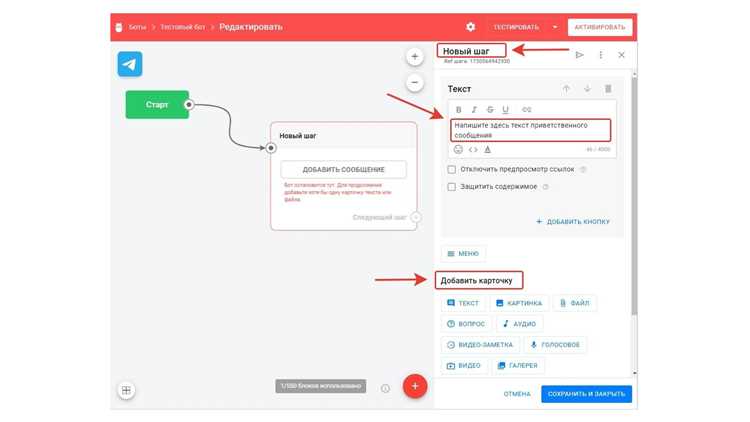Expand the Тестировать dropdown arrow
The image size is (750, 422).
coord(555,27)
